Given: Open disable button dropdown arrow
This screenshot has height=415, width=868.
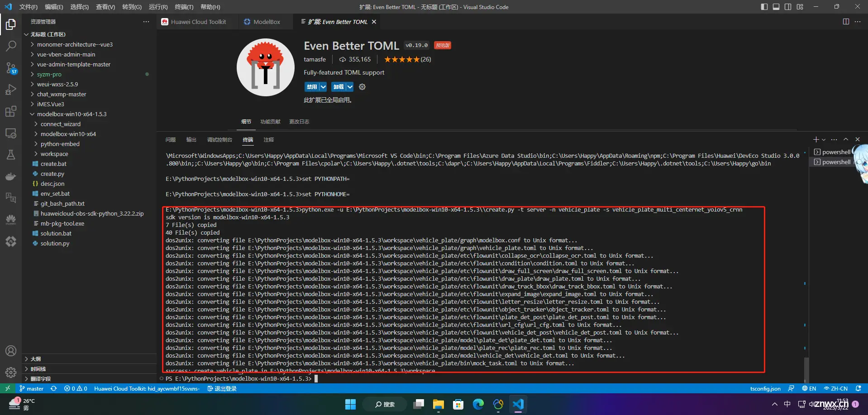Looking at the screenshot, I should click(x=323, y=87).
